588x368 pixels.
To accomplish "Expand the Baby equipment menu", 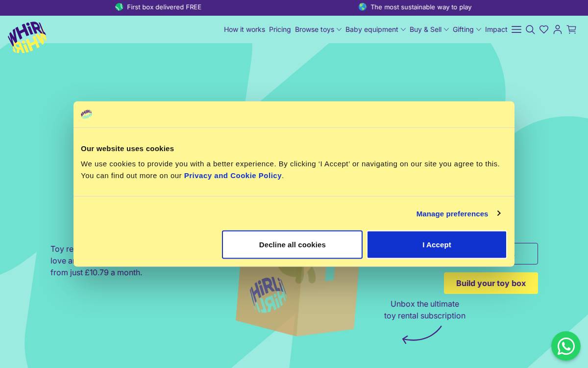I will [375, 29].
